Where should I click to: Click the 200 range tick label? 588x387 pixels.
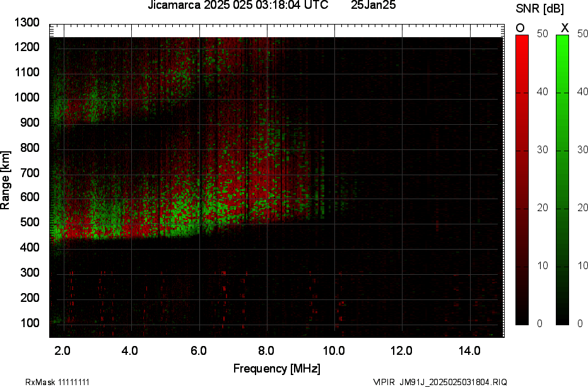click(30, 297)
